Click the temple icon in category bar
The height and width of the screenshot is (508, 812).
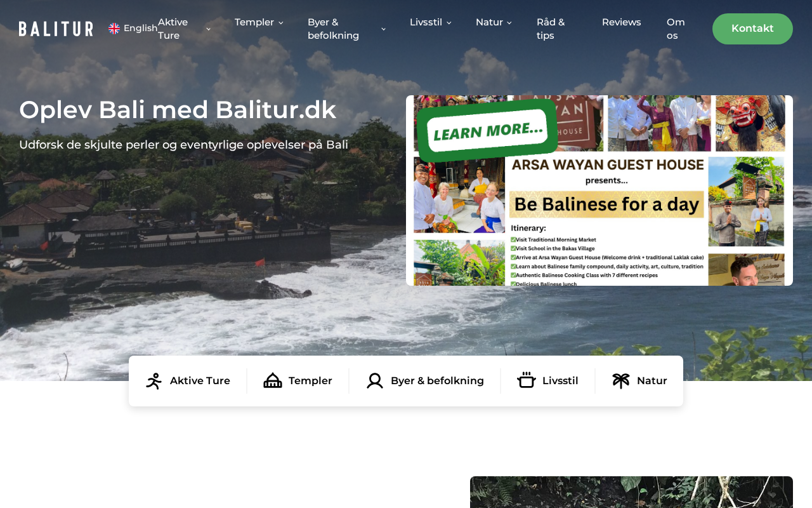point(273,381)
